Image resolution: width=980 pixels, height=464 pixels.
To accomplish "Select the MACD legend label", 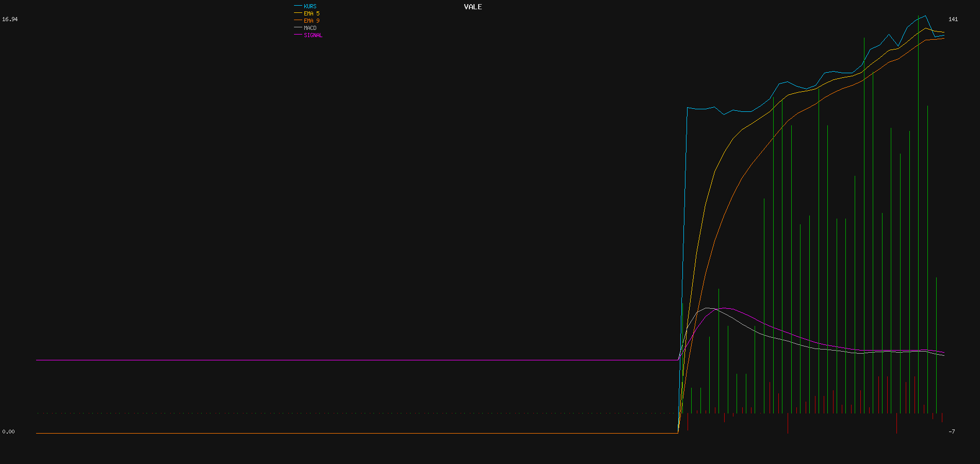I will pyautogui.click(x=310, y=28).
